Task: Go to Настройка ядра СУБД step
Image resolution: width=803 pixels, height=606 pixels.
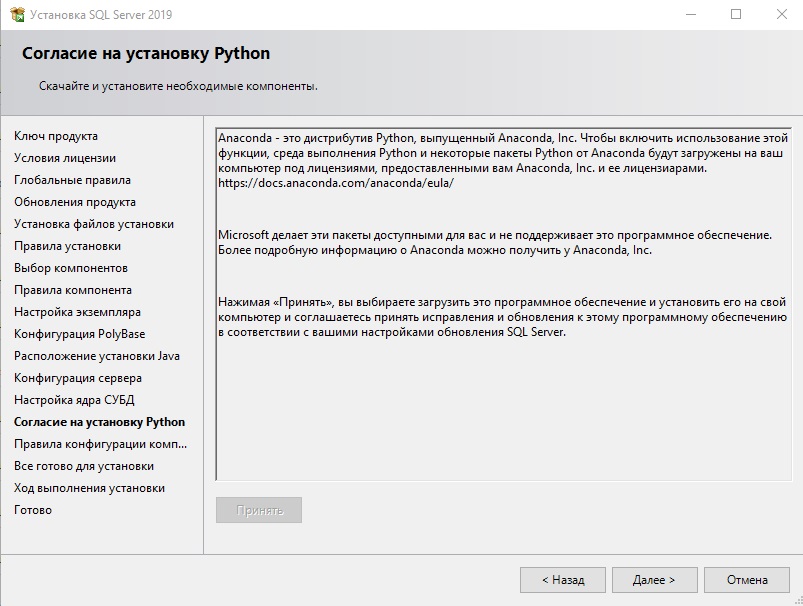Action: point(74,401)
